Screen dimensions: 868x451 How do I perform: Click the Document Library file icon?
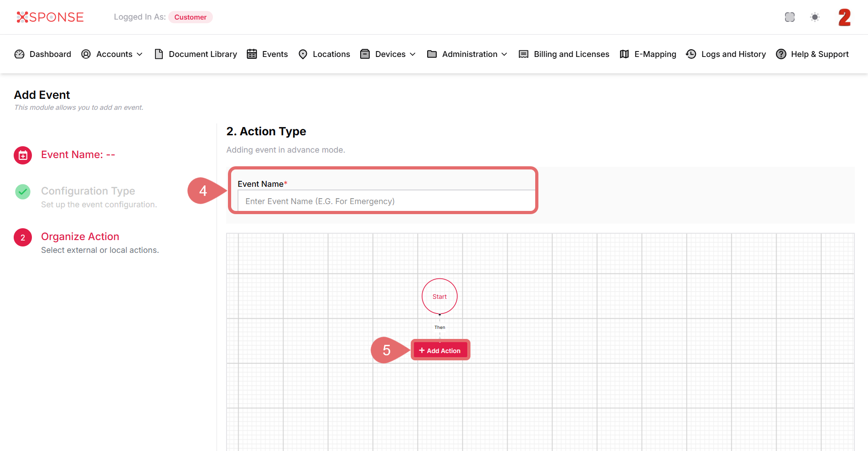point(159,54)
